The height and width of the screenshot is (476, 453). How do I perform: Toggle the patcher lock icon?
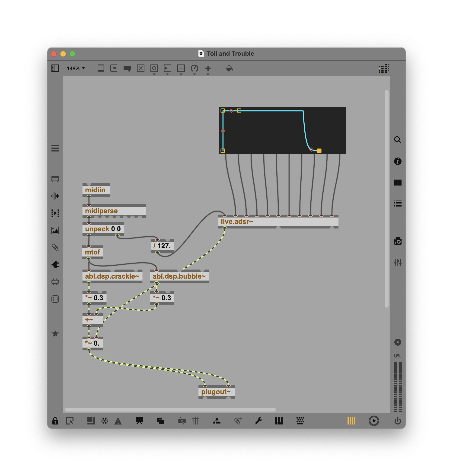(55, 421)
